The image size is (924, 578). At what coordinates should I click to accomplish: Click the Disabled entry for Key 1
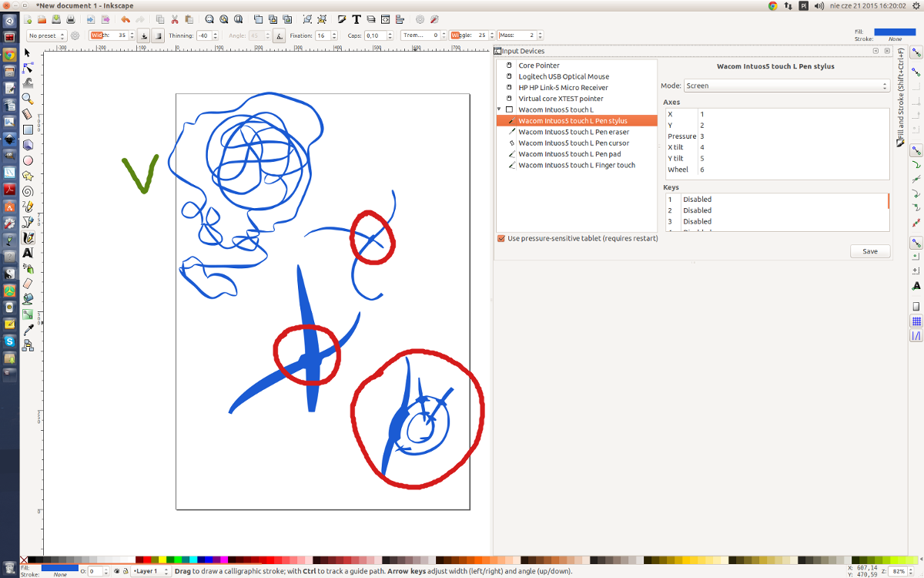697,199
